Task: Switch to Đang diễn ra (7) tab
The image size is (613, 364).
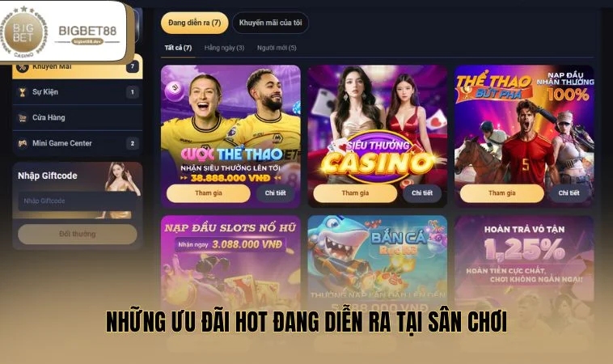Action: [195, 23]
